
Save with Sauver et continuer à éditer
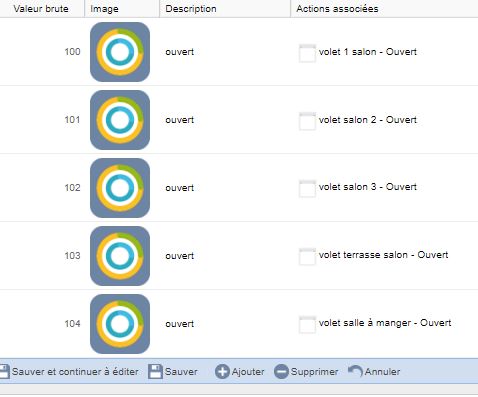click(69, 372)
